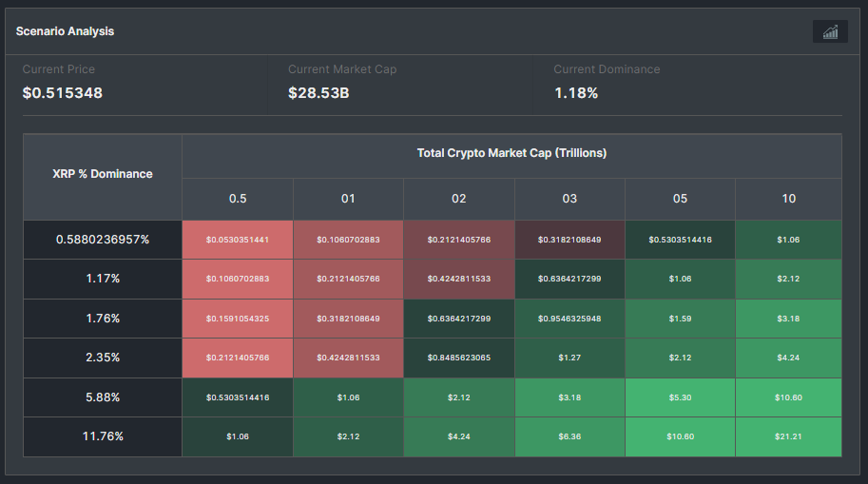868x484 pixels.
Task: Click $0.3182108649 in the 1.76% row
Action: coord(348,319)
